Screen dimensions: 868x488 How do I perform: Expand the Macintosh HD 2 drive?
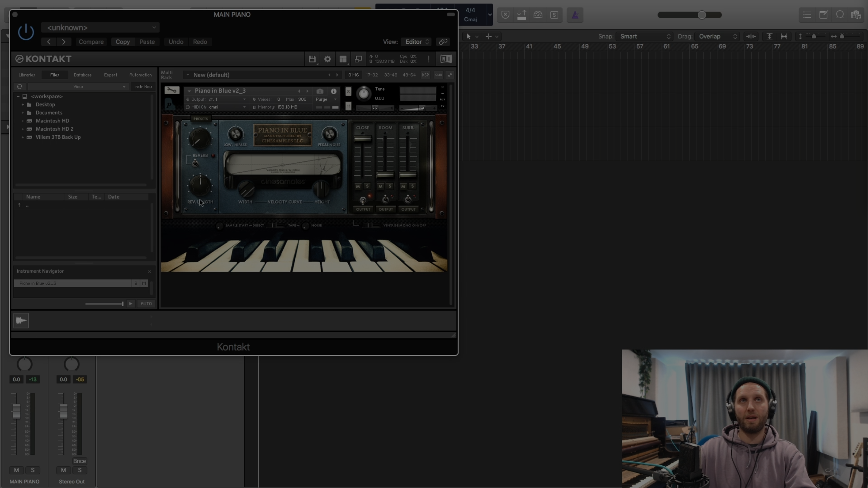(23, 129)
